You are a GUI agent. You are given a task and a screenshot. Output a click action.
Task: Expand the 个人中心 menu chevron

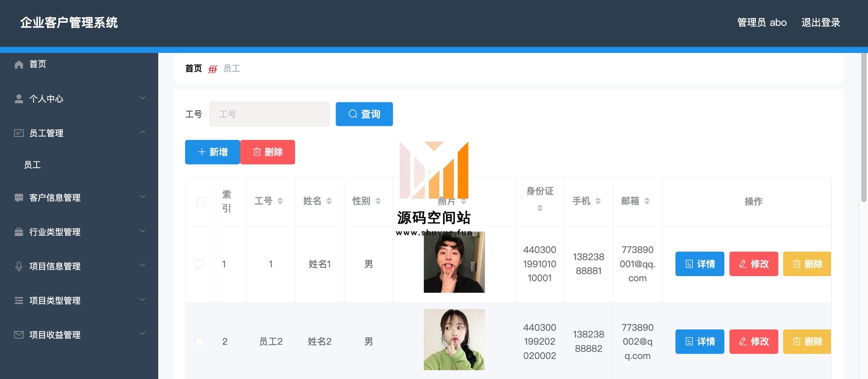tap(143, 98)
